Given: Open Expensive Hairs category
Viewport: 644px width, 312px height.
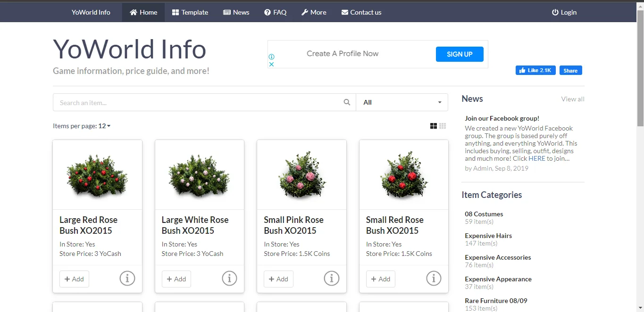Looking at the screenshot, I should click(488, 236).
